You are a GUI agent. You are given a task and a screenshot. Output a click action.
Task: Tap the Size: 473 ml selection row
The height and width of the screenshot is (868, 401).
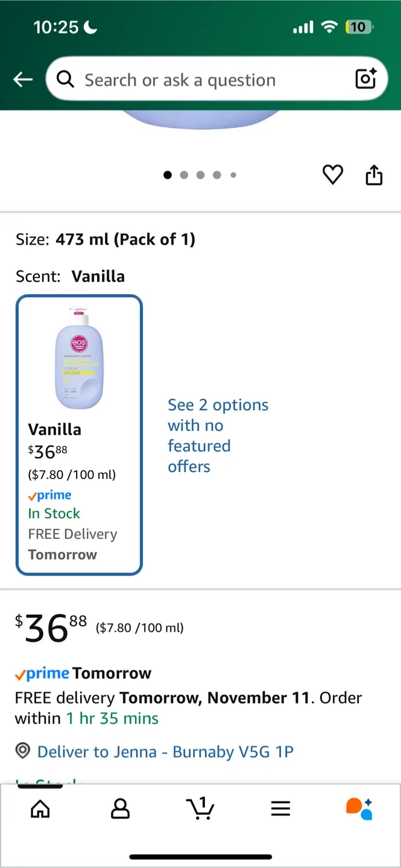click(105, 239)
